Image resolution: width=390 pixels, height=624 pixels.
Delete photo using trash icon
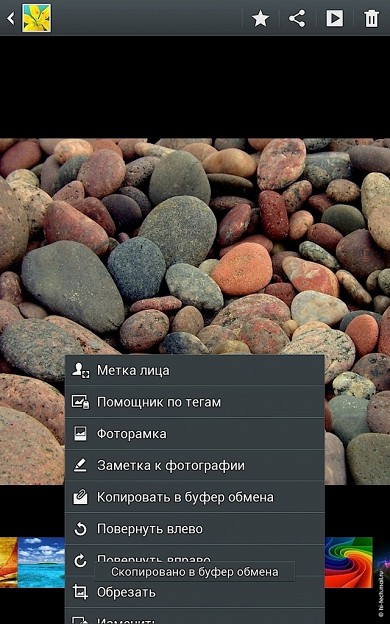pos(371,19)
